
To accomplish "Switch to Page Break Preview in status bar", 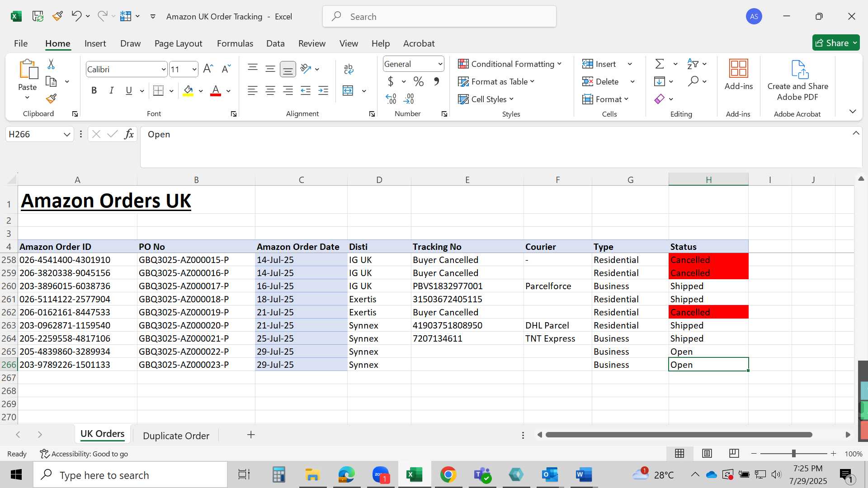I will [734, 453].
